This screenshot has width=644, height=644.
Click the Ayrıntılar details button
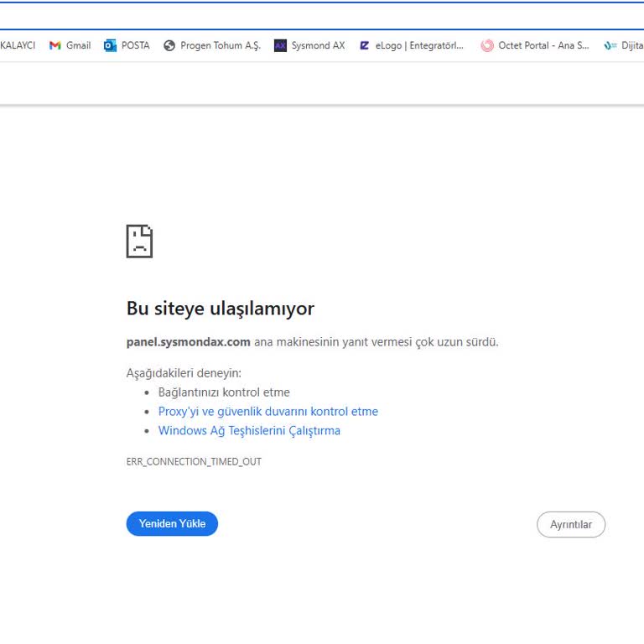(571, 524)
